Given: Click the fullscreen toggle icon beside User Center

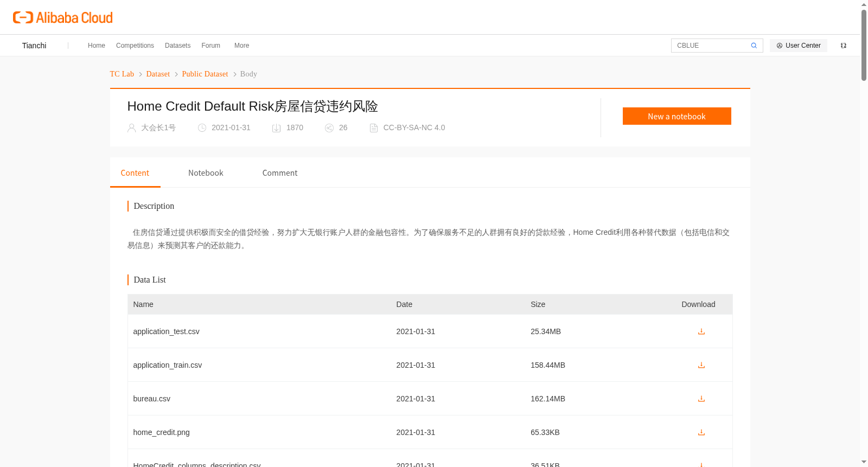Looking at the screenshot, I should tap(844, 46).
